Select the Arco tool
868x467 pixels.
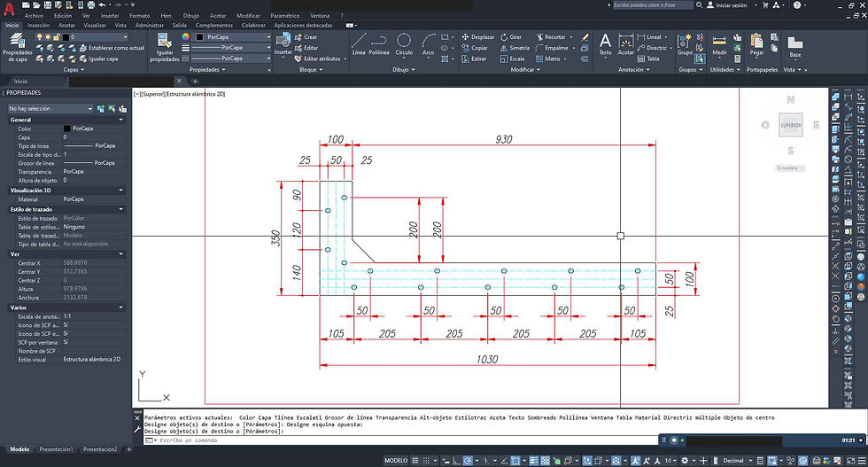pos(428,44)
